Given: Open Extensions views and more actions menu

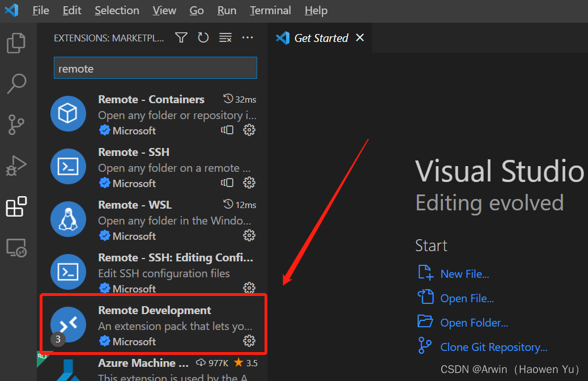Looking at the screenshot, I should [248, 37].
